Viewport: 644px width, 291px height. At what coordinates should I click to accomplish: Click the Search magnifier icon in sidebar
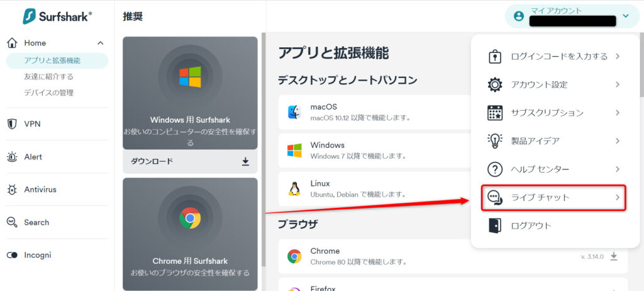13,222
